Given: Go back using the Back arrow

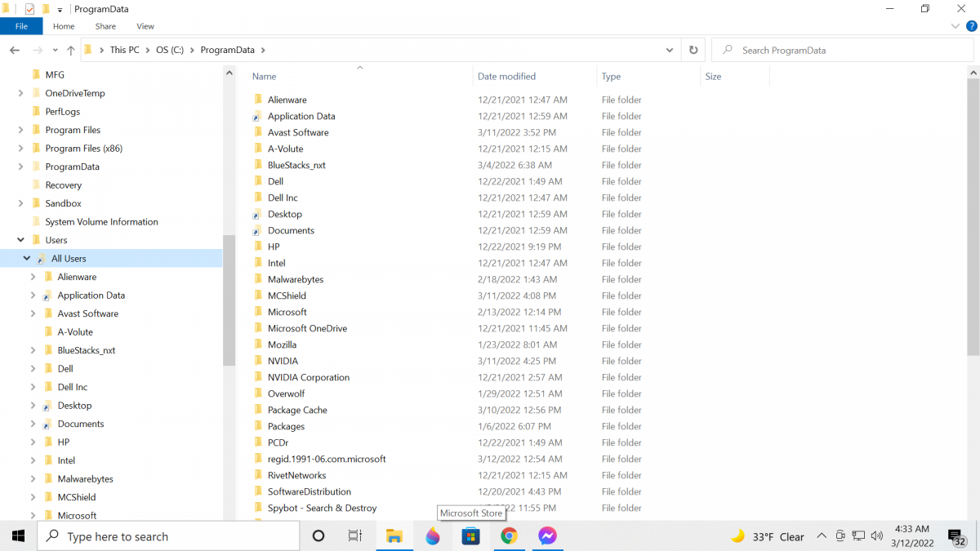Looking at the screenshot, I should click(15, 50).
